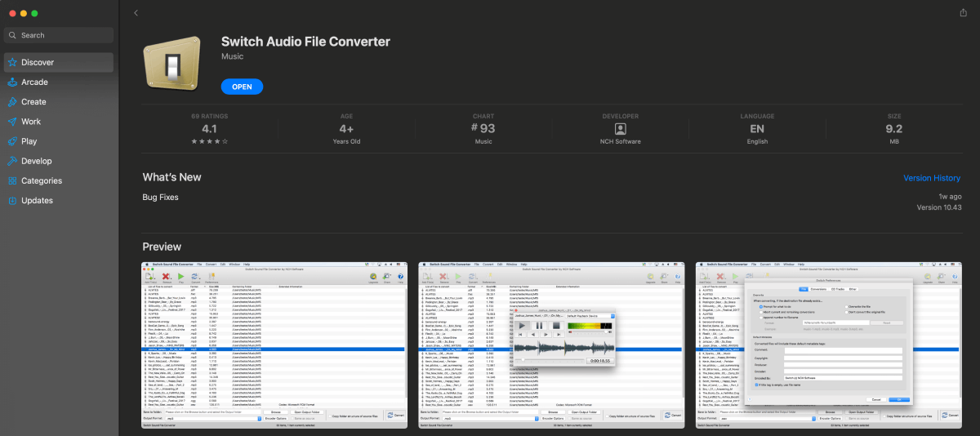The height and width of the screenshot is (436, 980).
Task: Click the NCH Software developer badge
Action: point(620,129)
